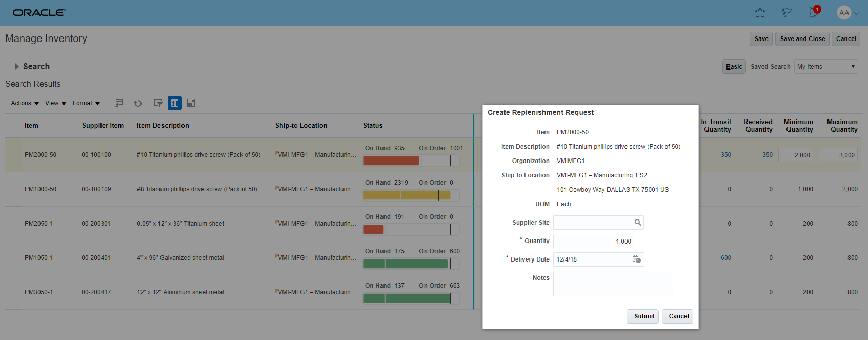The image size is (868, 340).
Task: Click the Detach table icon
Action: tap(191, 103)
